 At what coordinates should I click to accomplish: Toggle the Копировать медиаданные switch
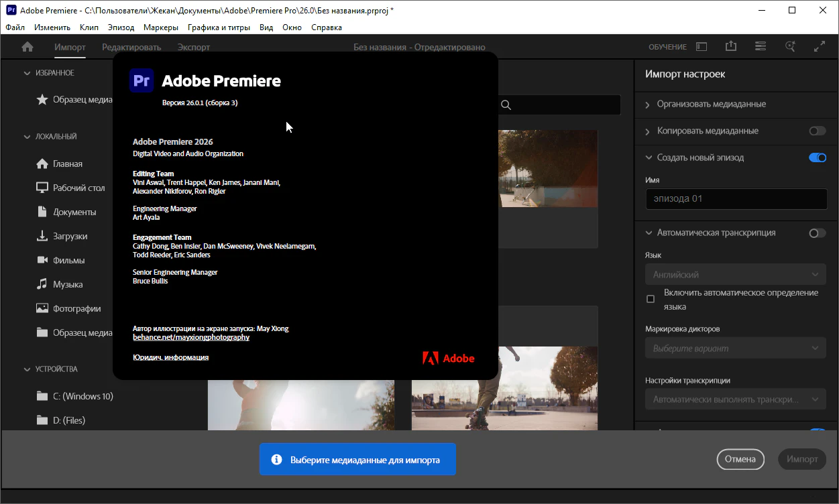pyautogui.click(x=817, y=131)
